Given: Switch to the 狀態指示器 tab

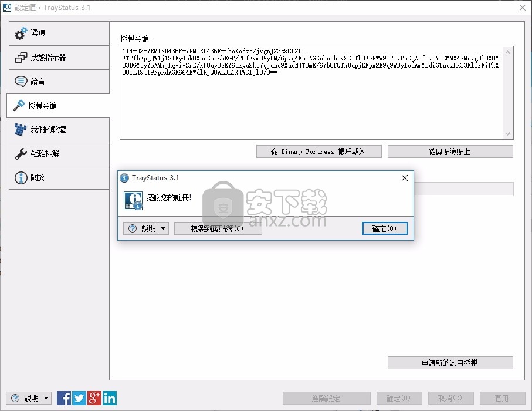Looking at the screenshot, I should [59, 58].
